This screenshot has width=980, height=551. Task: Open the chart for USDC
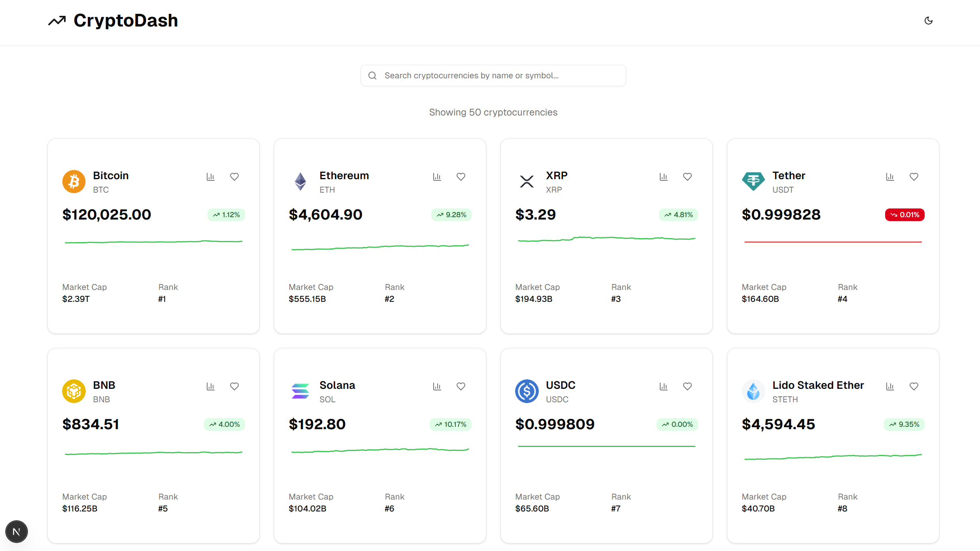(663, 386)
